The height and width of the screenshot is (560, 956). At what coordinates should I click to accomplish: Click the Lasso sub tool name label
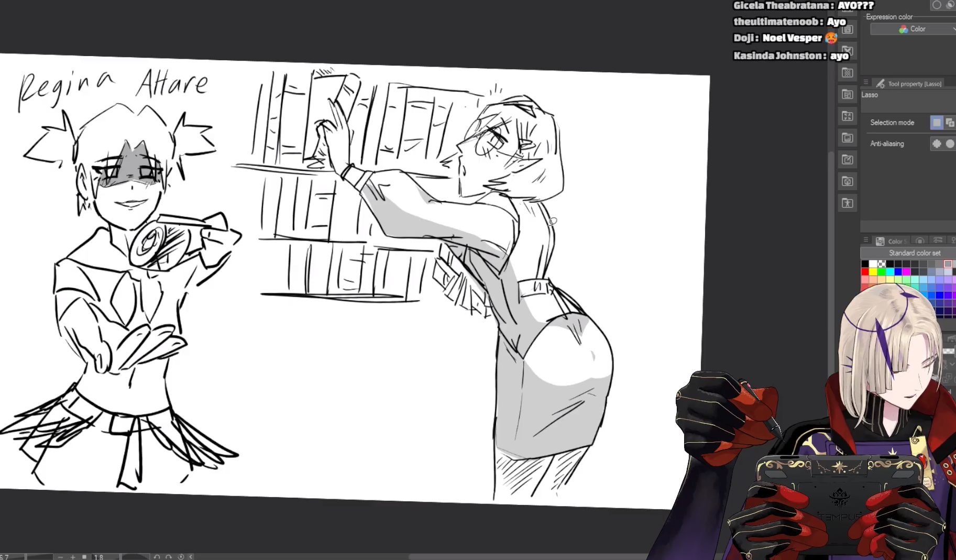pyautogui.click(x=870, y=95)
